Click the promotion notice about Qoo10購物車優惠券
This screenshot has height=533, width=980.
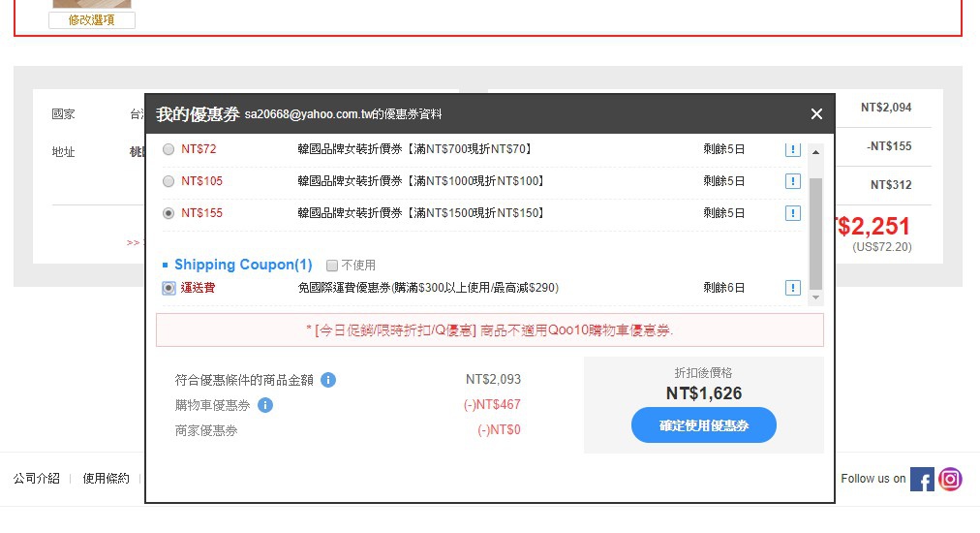coord(489,330)
